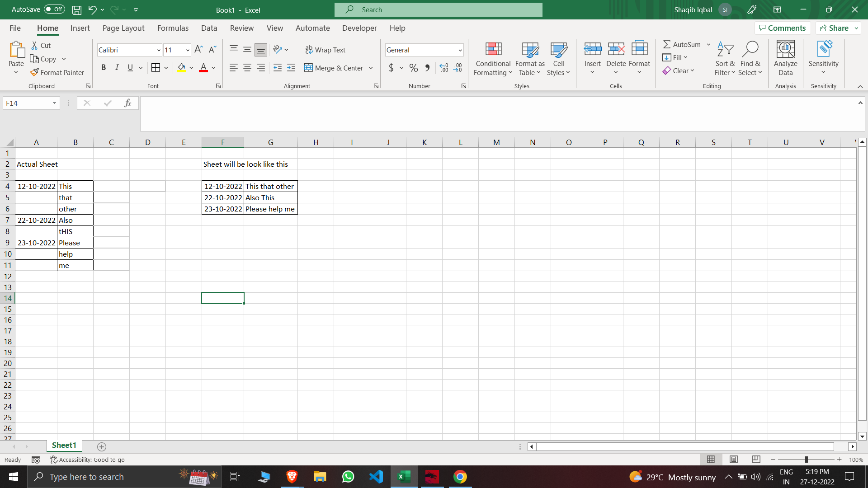Apply the Percent number style
This screenshot has height=488, width=868.
pos(413,68)
